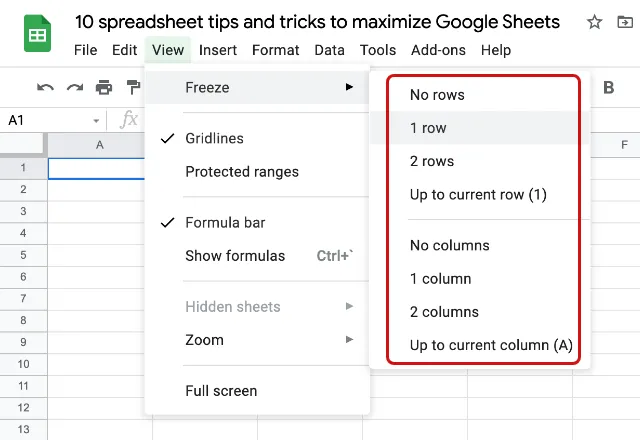
Task: Click the redo arrow icon
Action: coord(75,87)
